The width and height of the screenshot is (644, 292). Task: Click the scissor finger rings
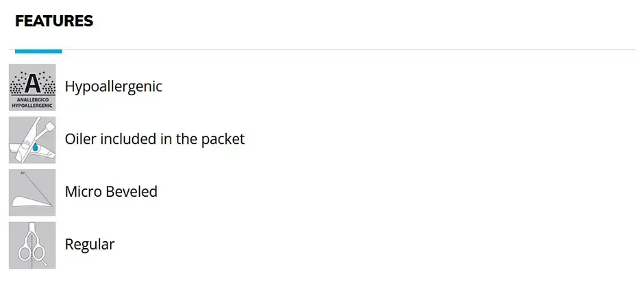tap(29, 255)
